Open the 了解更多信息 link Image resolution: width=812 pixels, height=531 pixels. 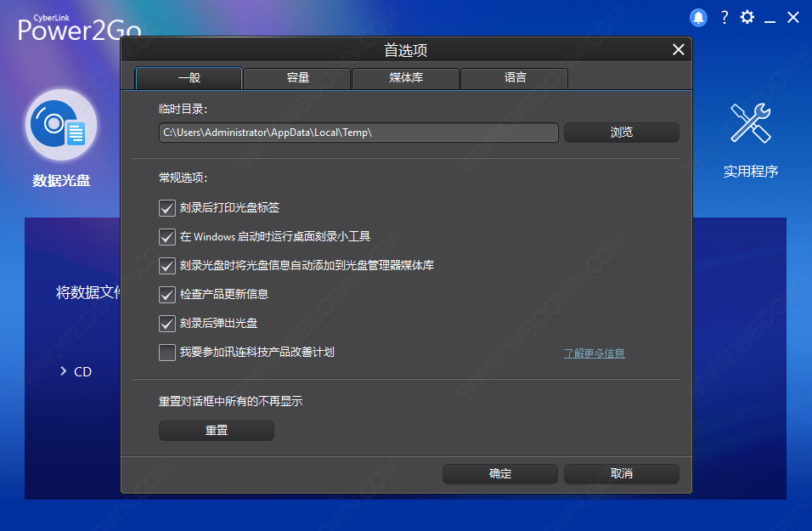coord(594,353)
